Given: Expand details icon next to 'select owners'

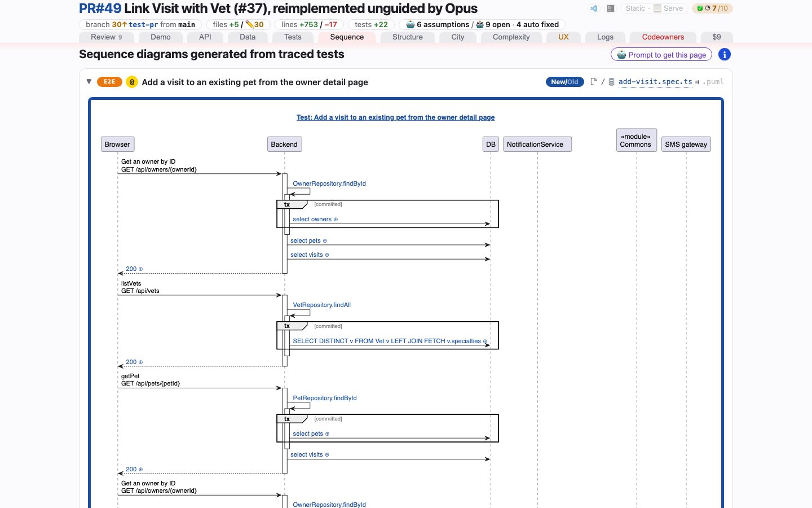Looking at the screenshot, I should (x=336, y=220).
